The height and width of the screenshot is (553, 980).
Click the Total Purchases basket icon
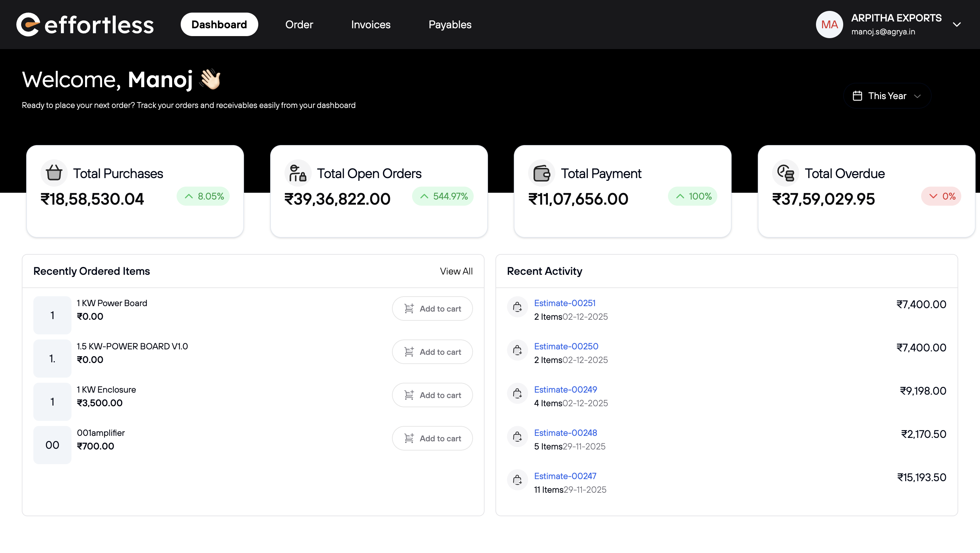pos(54,173)
